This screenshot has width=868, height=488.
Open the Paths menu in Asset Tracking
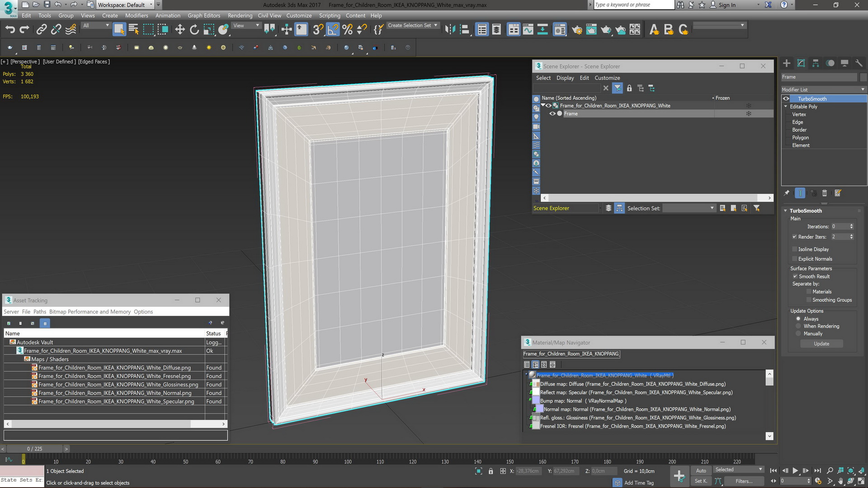40,312
